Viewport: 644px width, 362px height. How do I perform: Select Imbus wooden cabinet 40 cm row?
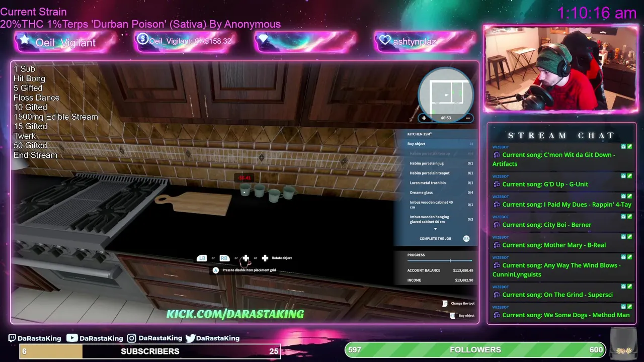pyautogui.click(x=441, y=205)
